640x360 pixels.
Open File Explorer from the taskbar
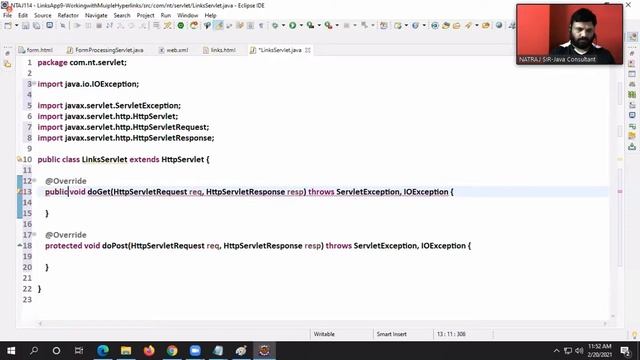click(126, 351)
